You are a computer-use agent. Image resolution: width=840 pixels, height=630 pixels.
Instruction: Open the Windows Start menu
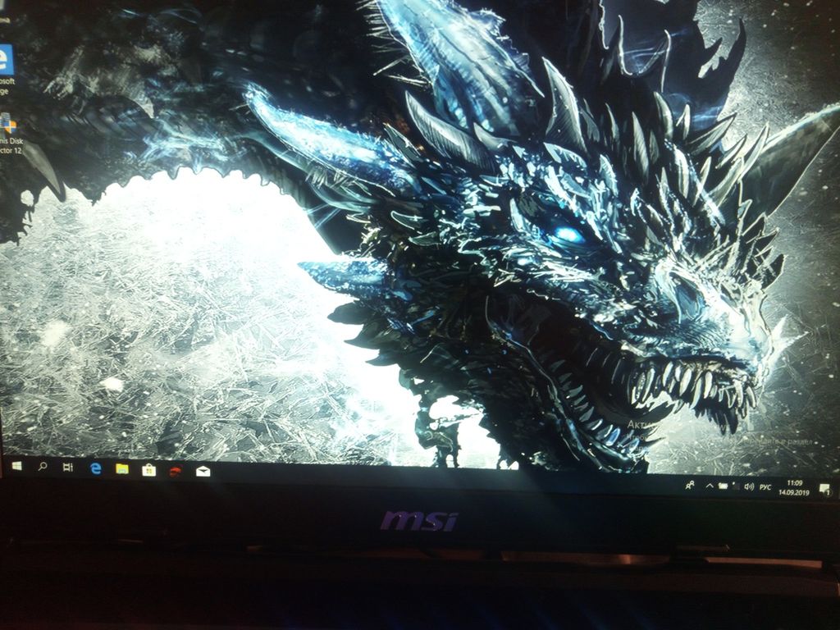16,467
